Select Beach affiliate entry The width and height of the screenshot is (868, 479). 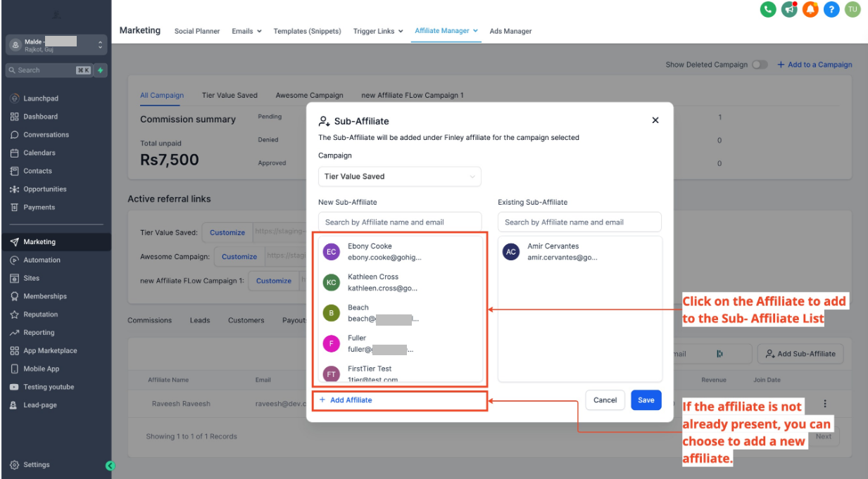point(399,313)
